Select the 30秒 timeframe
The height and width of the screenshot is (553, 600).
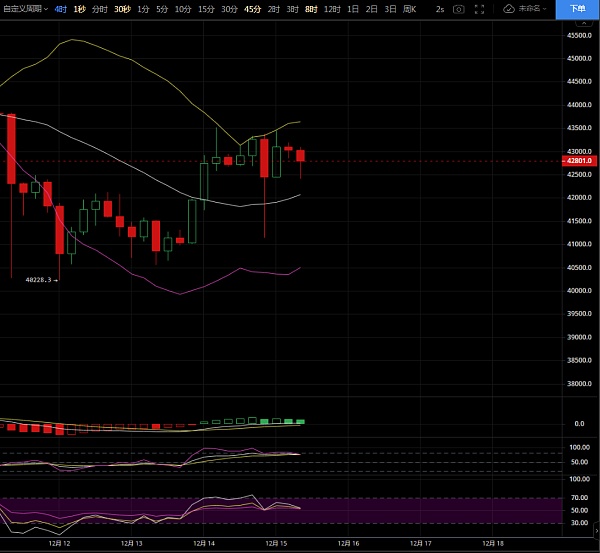click(x=122, y=8)
